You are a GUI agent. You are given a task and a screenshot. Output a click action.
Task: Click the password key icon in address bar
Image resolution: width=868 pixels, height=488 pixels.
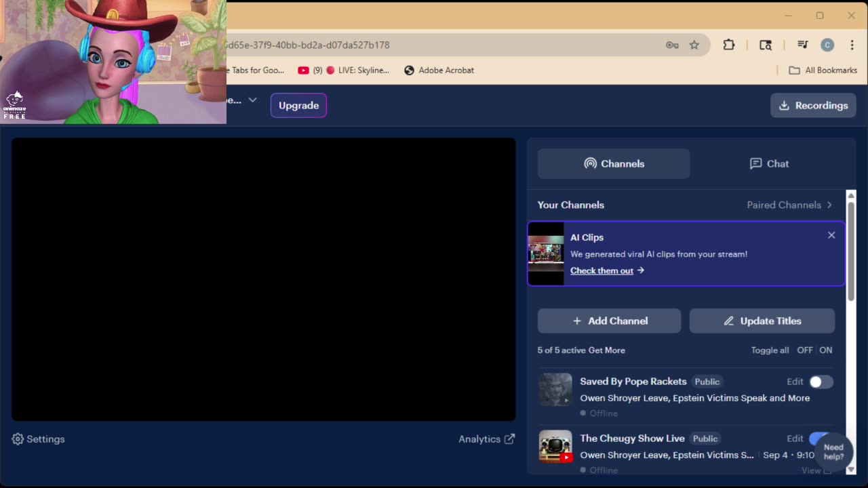point(672,45)
